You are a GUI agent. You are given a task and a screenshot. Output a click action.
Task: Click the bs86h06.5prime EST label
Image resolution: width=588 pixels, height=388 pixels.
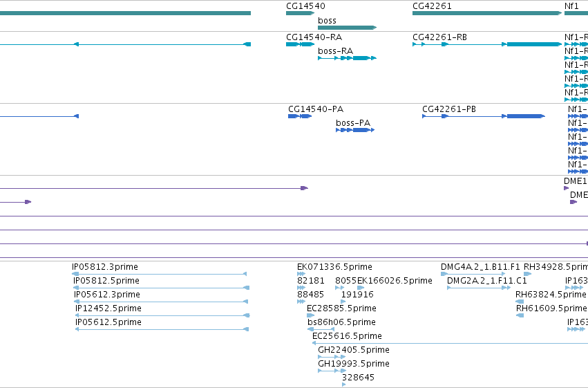click(341, 322)
